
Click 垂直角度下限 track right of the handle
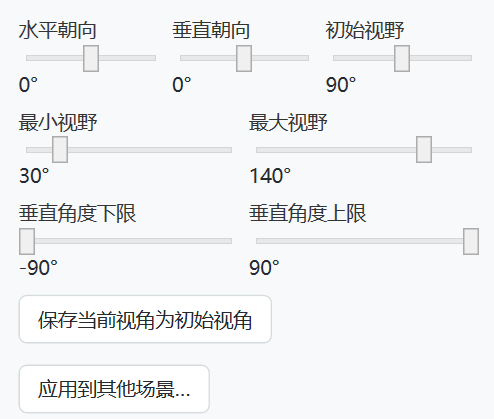[x=133, y=241]
